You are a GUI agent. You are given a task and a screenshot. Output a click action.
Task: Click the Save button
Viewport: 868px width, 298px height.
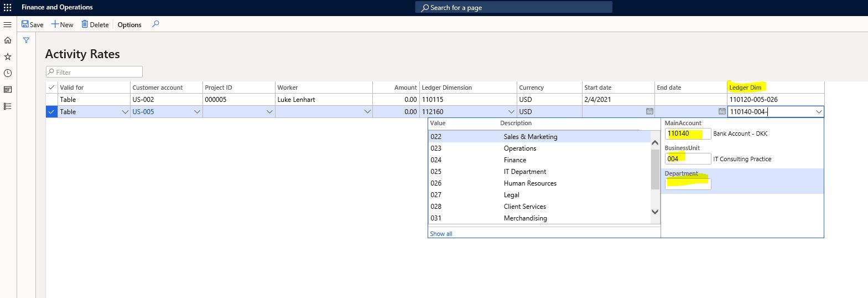click(32, 24)
